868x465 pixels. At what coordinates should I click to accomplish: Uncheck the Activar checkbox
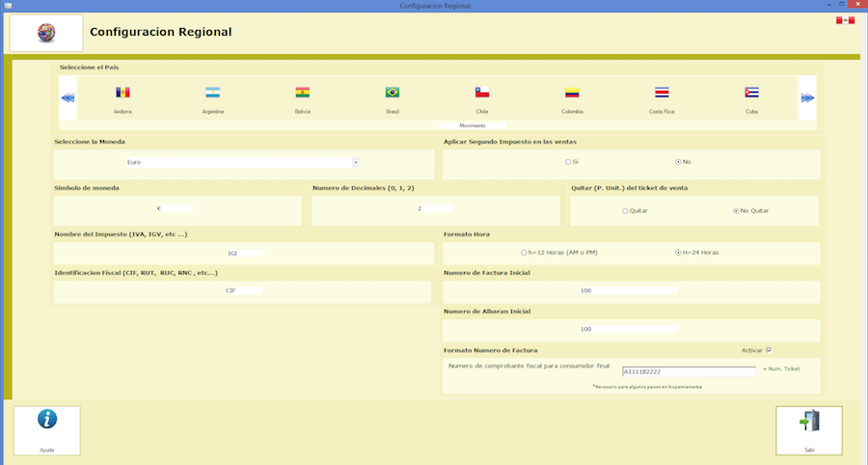[769, 350]
